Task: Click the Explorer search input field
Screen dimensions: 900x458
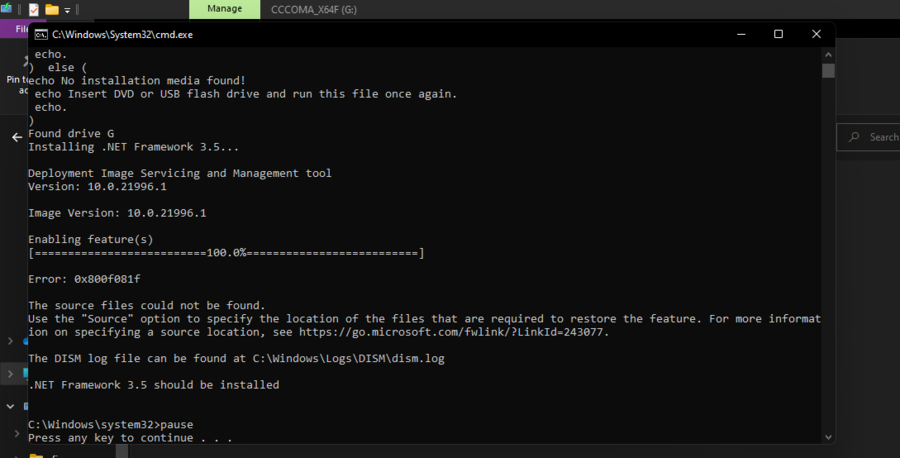Action: [x=882, y=137]
